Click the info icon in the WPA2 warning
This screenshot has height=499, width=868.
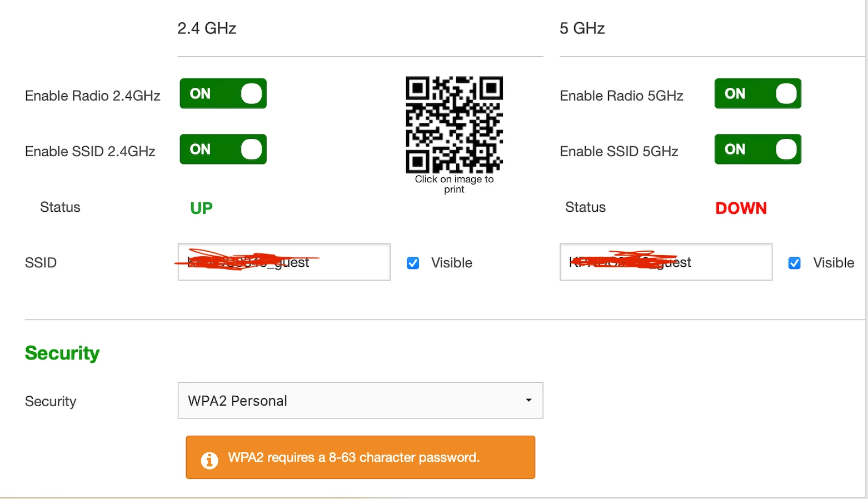tap(209, 460)
